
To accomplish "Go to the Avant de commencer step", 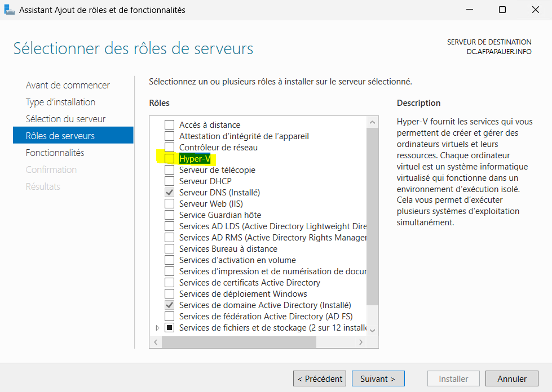I will point(68,85).
